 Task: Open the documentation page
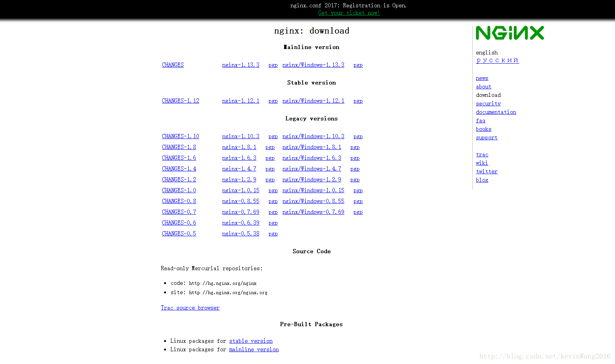496,112
